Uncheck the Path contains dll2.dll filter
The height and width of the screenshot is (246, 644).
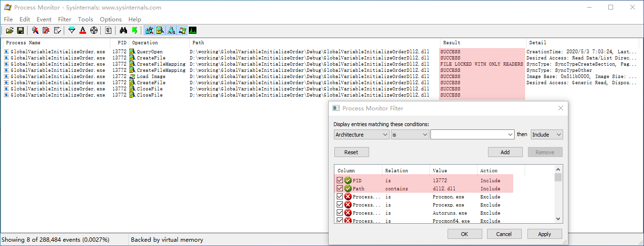pos(340,188)
